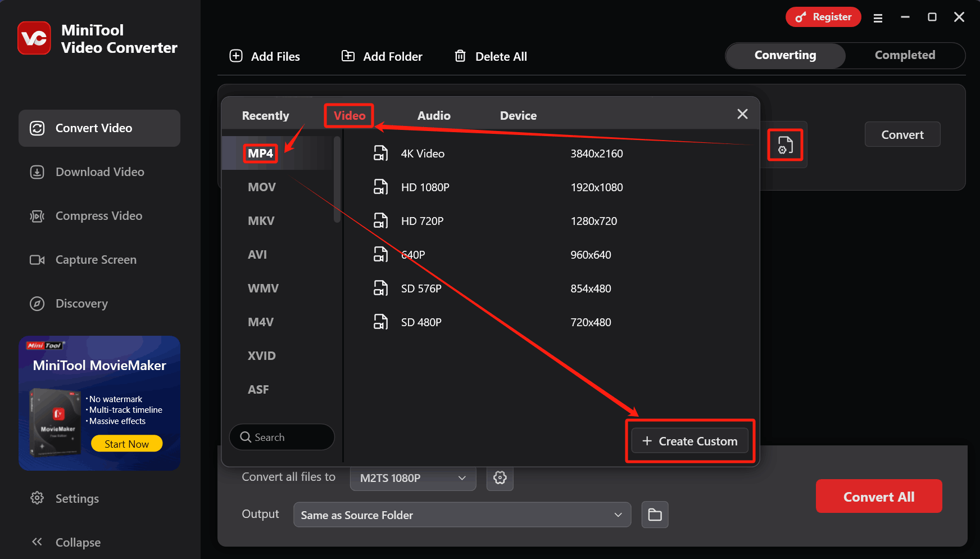Open the output folder browse icon
This screenshot has width=980, height=559.
(x=655, y=515)
